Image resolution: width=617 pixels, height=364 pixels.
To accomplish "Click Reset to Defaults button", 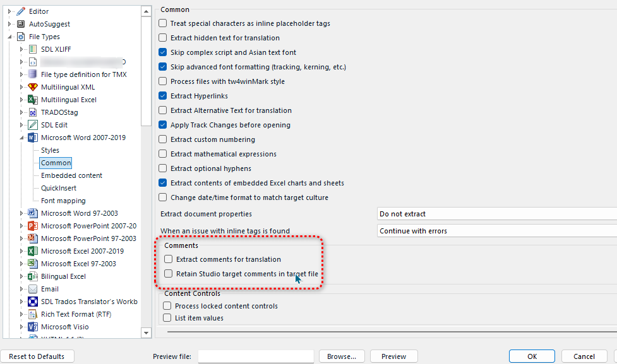I will pyautogui.click(x=37, y=356).
